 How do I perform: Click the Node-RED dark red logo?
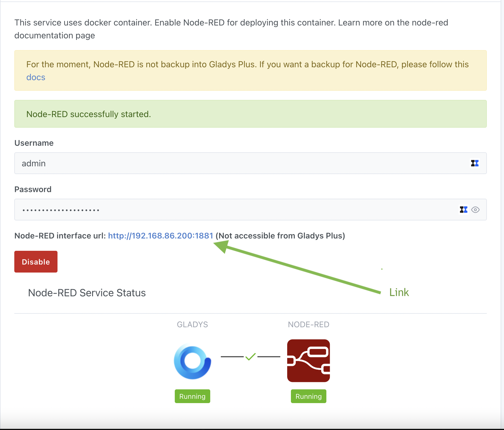click(x=308, y=361)
